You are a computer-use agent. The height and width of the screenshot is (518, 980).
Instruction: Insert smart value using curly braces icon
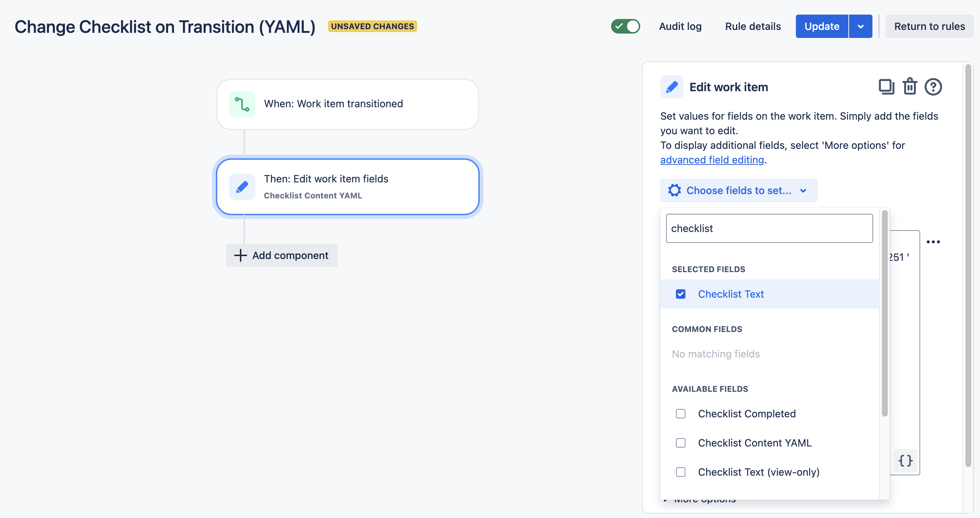pyautogui.click(x=905, y=460)
